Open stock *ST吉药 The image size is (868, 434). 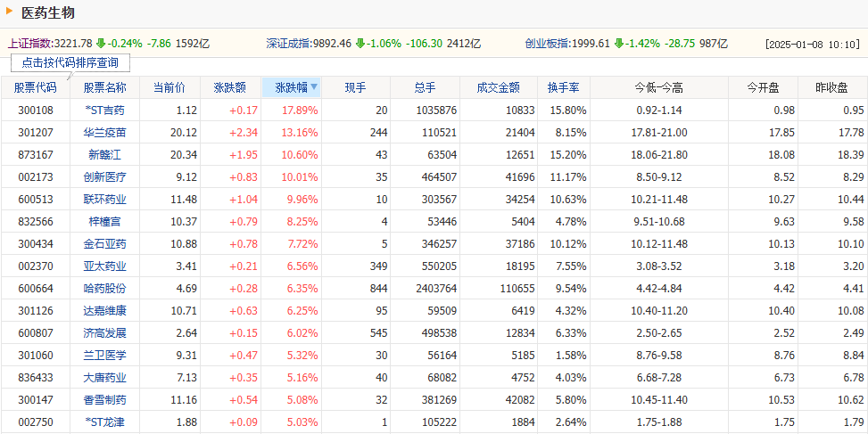click(105, 110)
